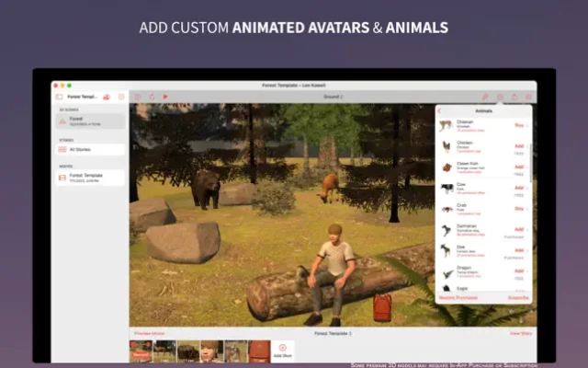Click the Cow animal icon

click(446, 189)
